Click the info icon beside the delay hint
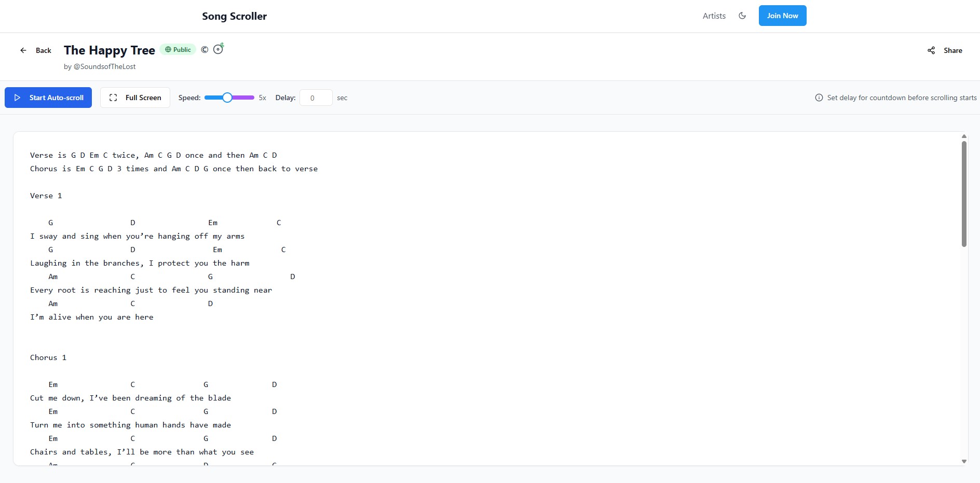Screen dimensions: 980x483 pyautogui.click(x=819, y=98)
